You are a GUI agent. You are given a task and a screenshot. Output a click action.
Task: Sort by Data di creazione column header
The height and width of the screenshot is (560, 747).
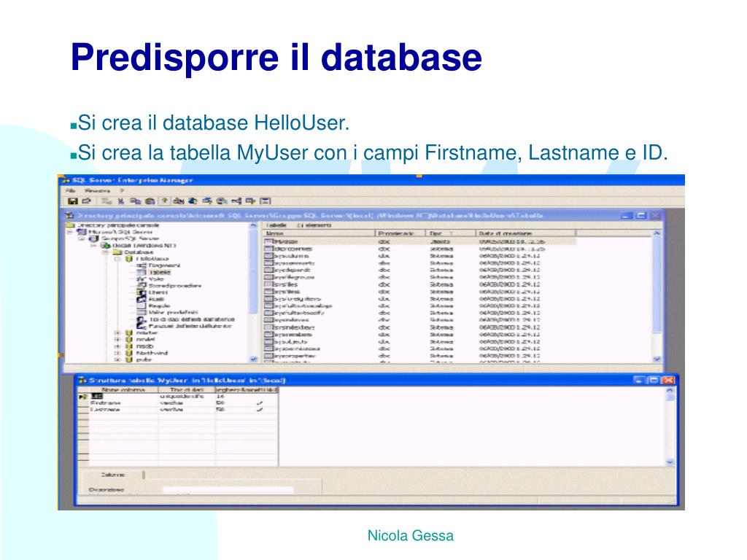point(525,233)
